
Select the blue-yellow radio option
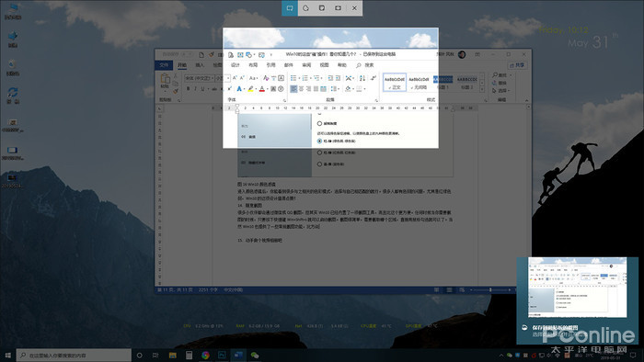tap(319, 164)
